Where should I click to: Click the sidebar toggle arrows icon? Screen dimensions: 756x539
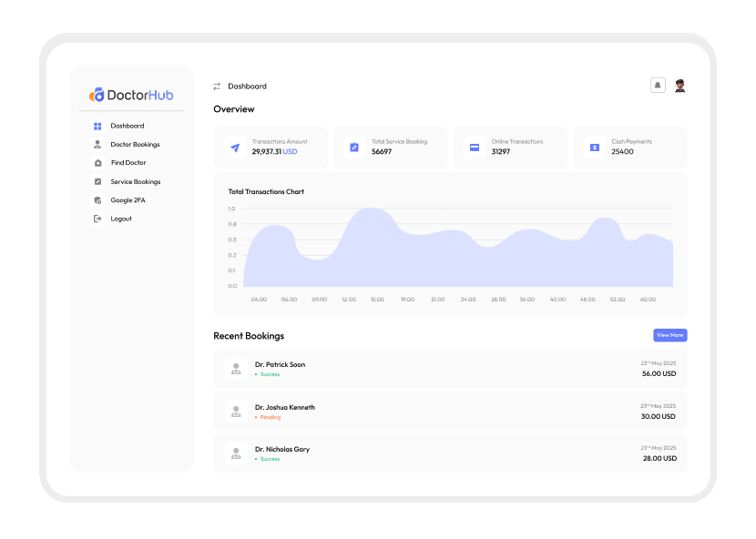click(x=217, y=86)
